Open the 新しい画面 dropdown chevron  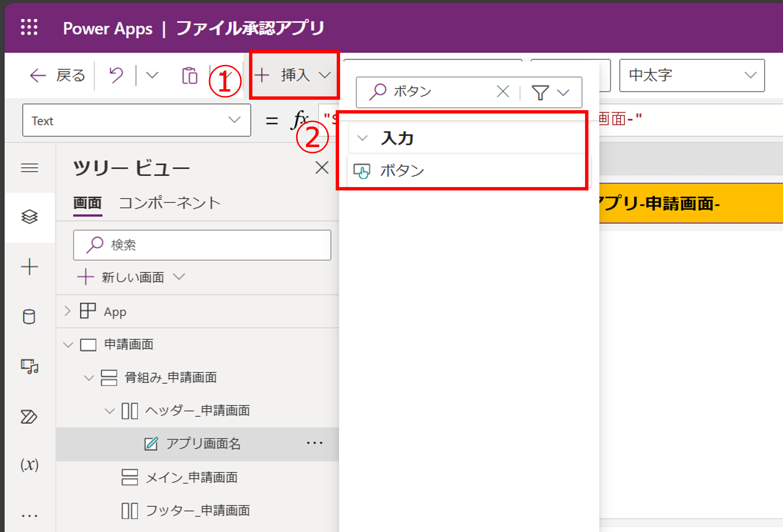179,277
